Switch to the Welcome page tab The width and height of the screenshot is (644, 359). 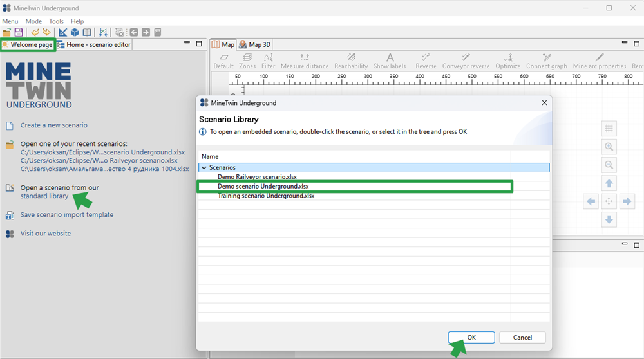pos(28,45)
